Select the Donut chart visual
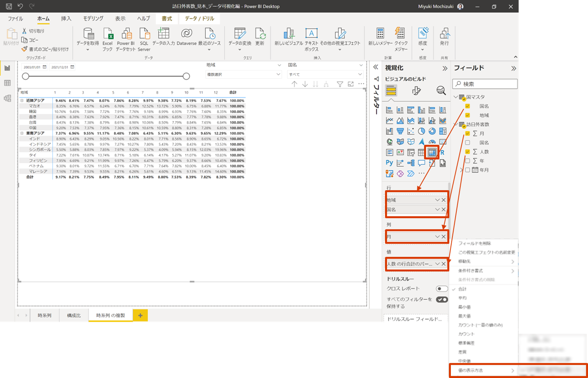 (432, 131)
